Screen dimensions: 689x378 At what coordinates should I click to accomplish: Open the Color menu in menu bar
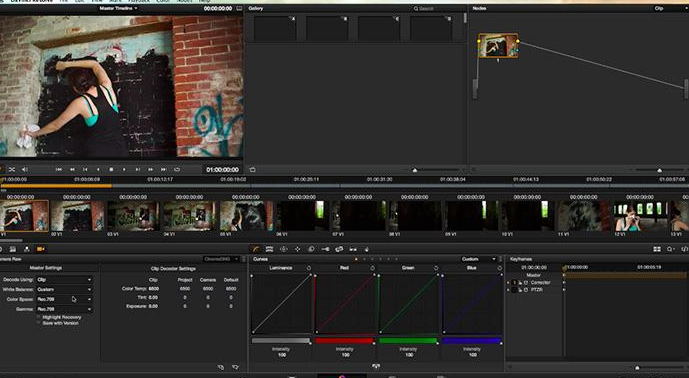tap(163, 1)
